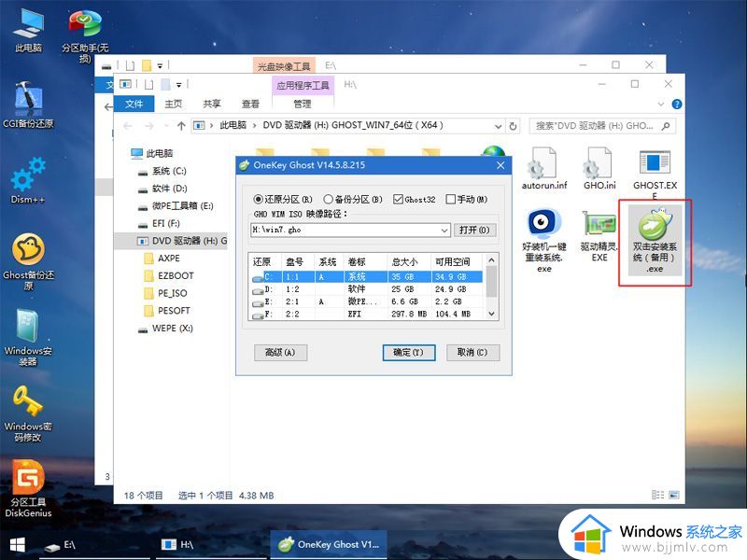The height and width of the screenshot is (560, 747).
Task: Select GHO.ini file icon
Action: pos(599,169)
